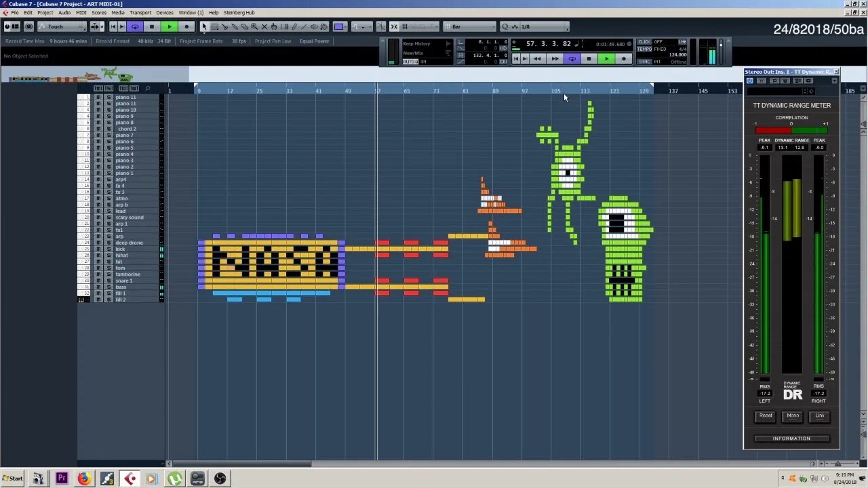Image resolution: width=868 pixels, height=488 pixels.
Task: Mute the kick track
Action: 98,249
